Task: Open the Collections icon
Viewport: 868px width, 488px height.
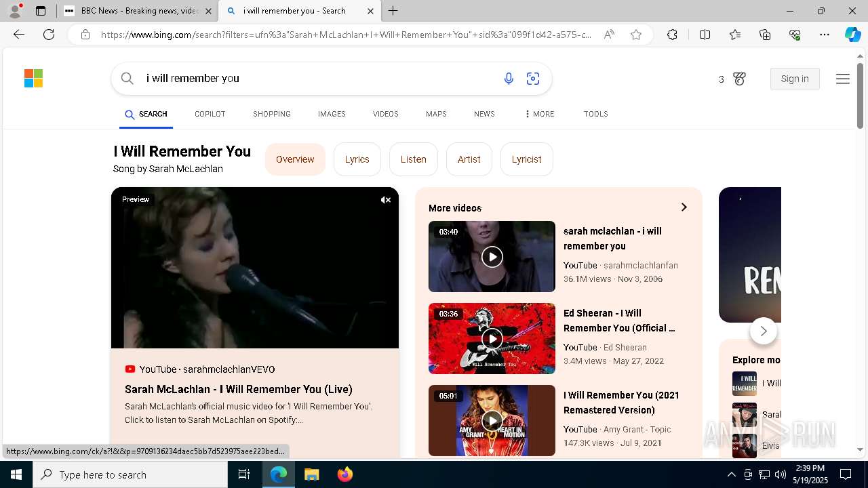Action: pyautogui.click(x=765, y=35)
